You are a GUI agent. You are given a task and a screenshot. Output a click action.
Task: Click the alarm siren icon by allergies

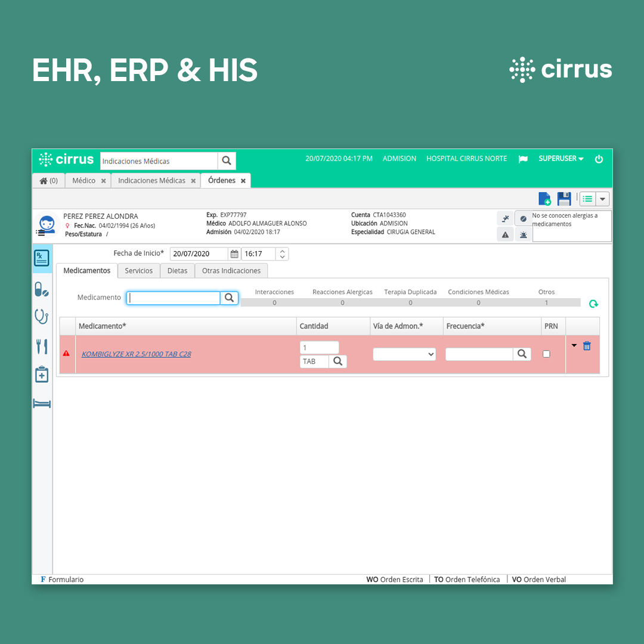click(524, 235)
